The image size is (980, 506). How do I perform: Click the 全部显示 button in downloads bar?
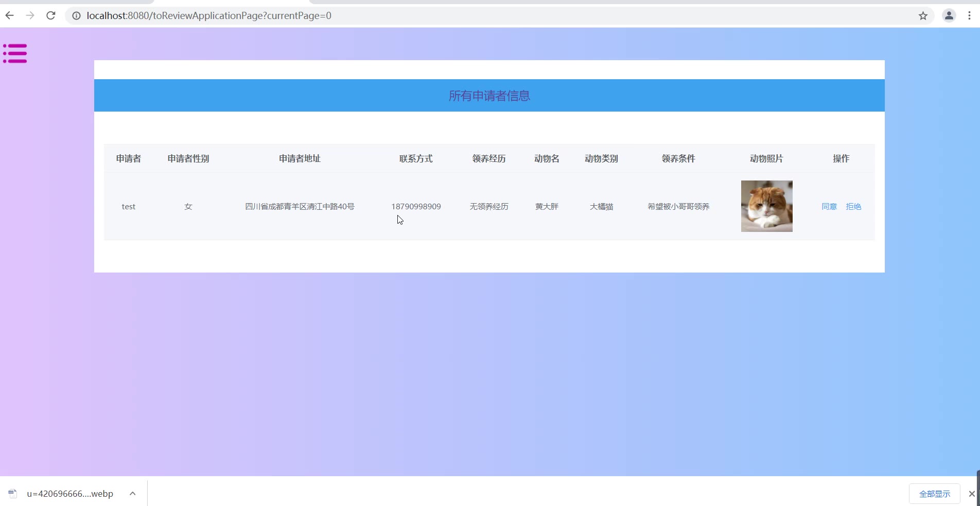coord(934,494)
